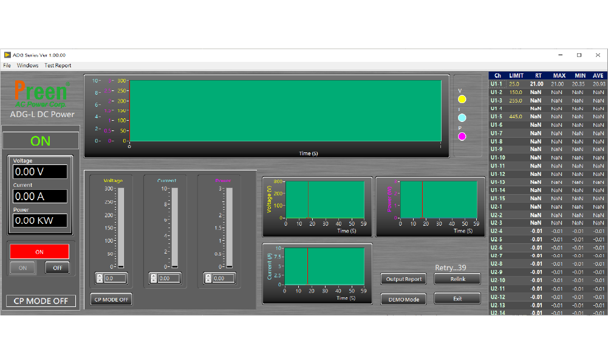Click the Relink button
Screen dimensions: 608x364
pos(457,279)
